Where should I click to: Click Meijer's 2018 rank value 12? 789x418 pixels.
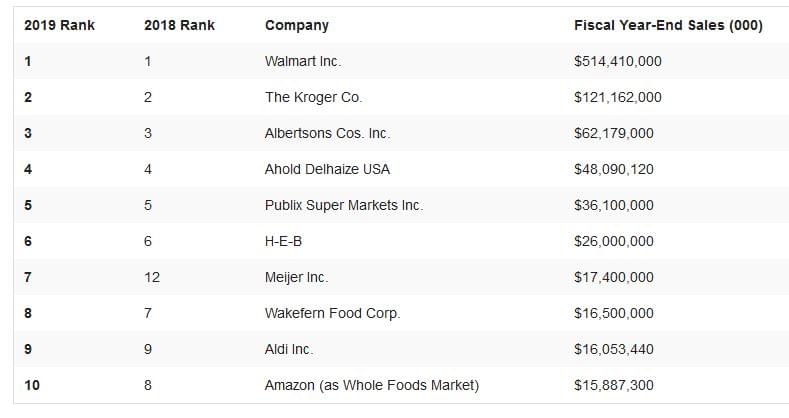(x=152, y=277)
